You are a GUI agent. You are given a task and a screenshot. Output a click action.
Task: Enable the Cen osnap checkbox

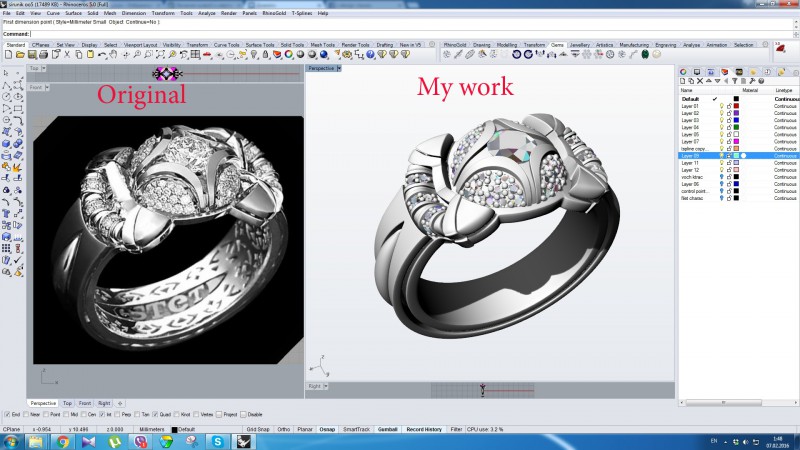[x=84, y=415]
